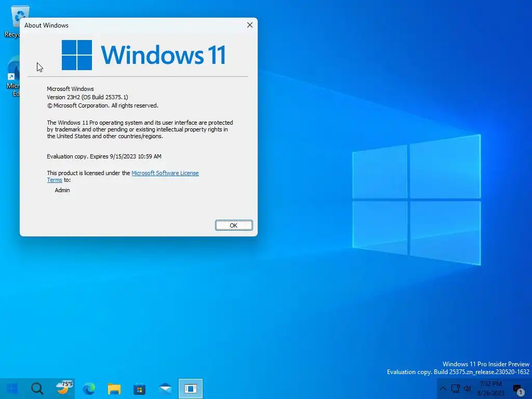The height and width of the screenshot is (399, 532).
Task: Click "Microsoft Windows" text line
Action: tap(70, 89)
